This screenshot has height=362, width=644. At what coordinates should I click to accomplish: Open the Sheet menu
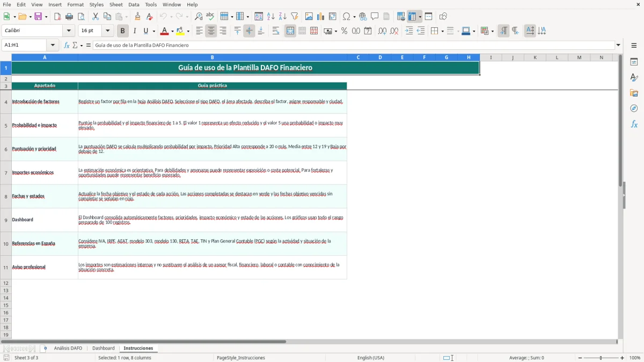pyautogui.click(x=116, y=4)
